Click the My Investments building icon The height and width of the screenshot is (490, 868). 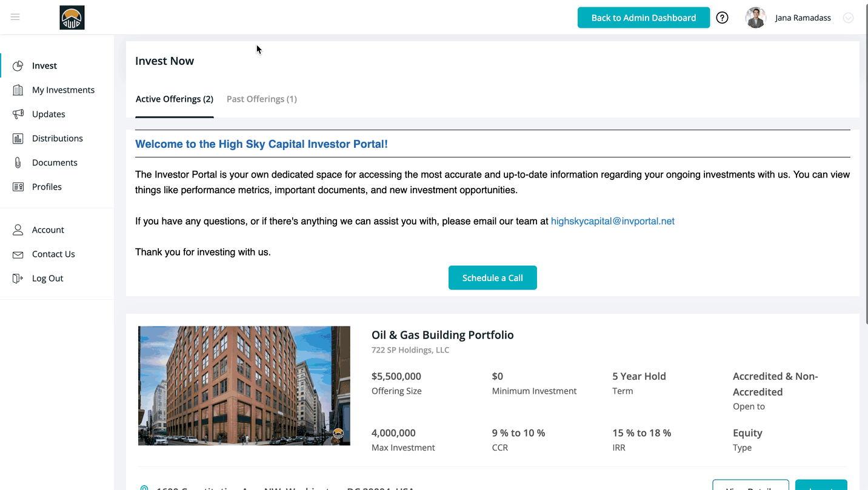click(18, 90)
